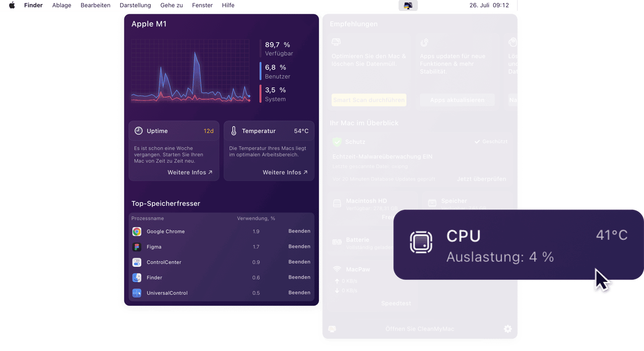This screenshot has height=351, width=644.
Task: Click the Top-Speicherfresser heading
Action: click(166, 204)
